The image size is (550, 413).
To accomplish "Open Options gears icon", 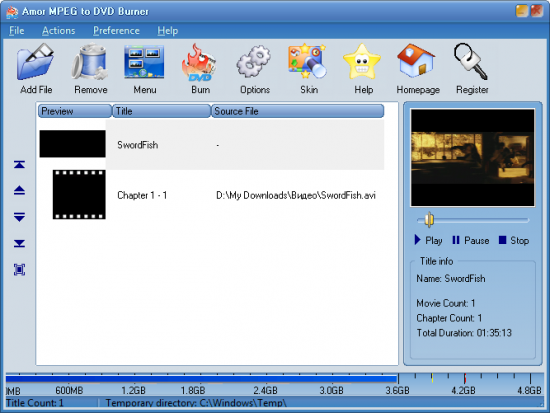I will [254, 62].
